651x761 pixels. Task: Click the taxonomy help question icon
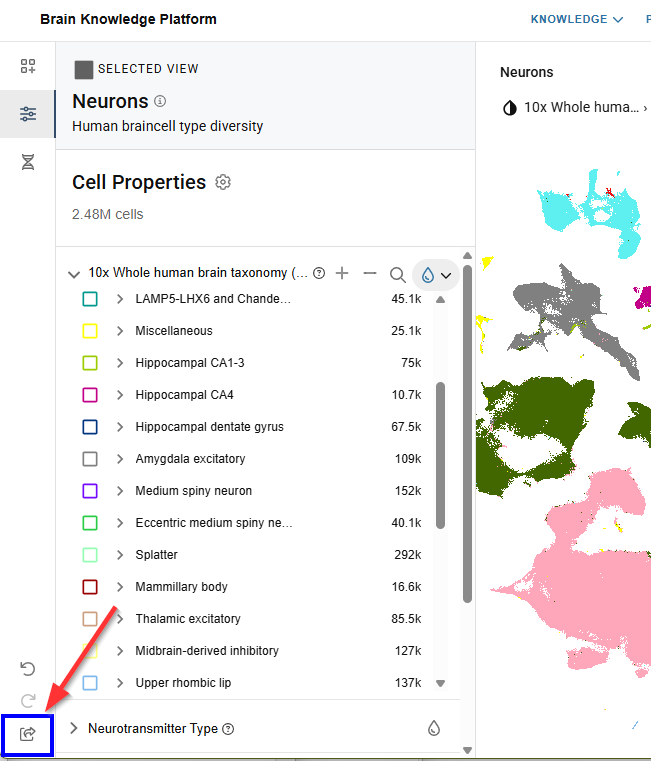click(319, 273)
